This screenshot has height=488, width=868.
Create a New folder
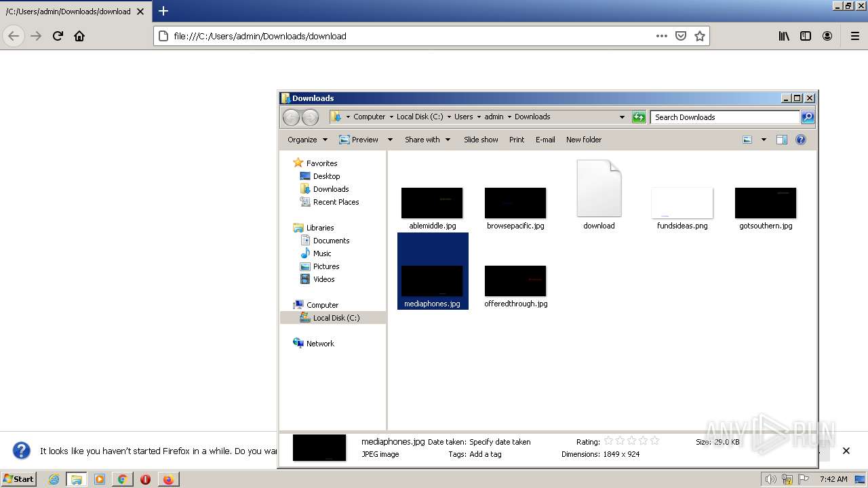tap(584, 140)
